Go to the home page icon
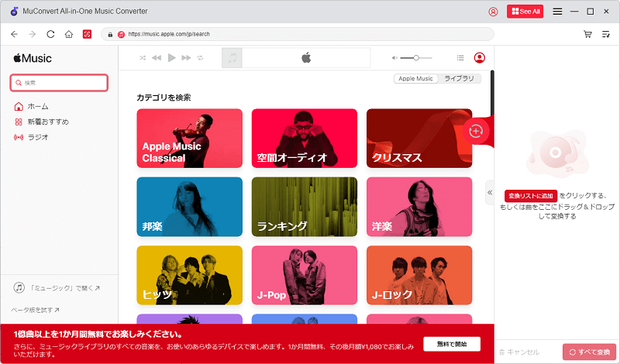This screenshot has height=364, width=620. pyautogui.click(x=69, y=34)
